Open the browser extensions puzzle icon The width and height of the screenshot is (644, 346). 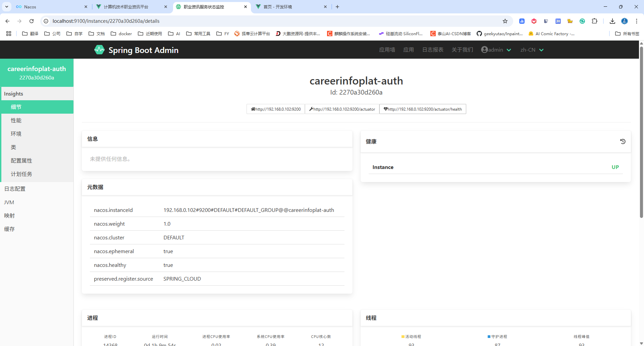tap(594, 21)
